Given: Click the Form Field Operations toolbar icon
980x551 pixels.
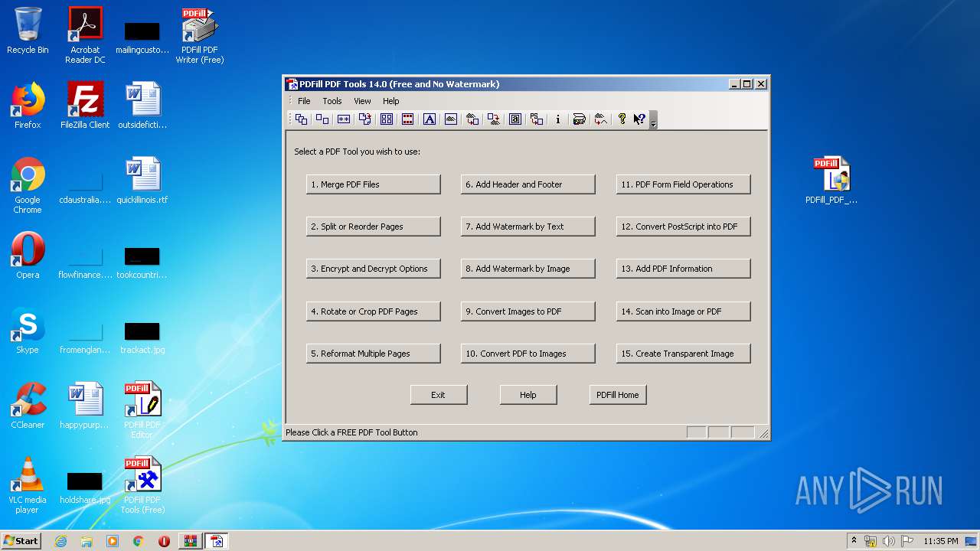Looking at the screenshot, I should click(x=515, y=119).
